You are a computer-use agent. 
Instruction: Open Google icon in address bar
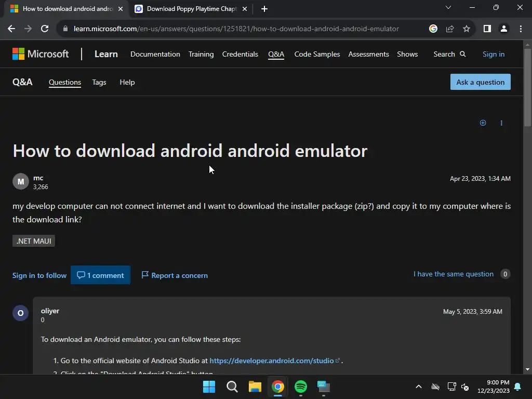tap(433, 29)
